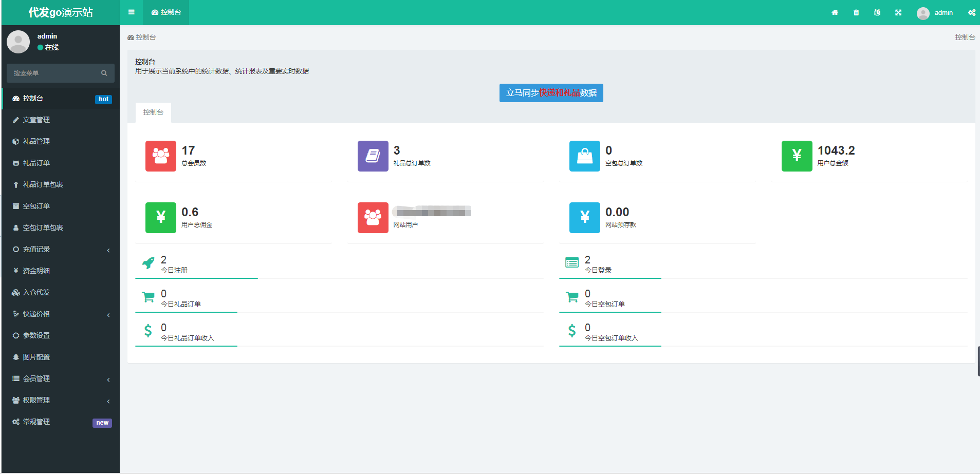Open the settings gears icon top-right
The image size is (980, 474).
[x=971, y=12]
